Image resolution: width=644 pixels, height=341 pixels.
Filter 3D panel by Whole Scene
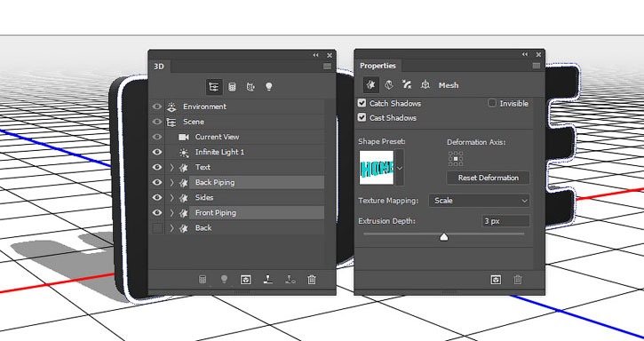point(214,87)
